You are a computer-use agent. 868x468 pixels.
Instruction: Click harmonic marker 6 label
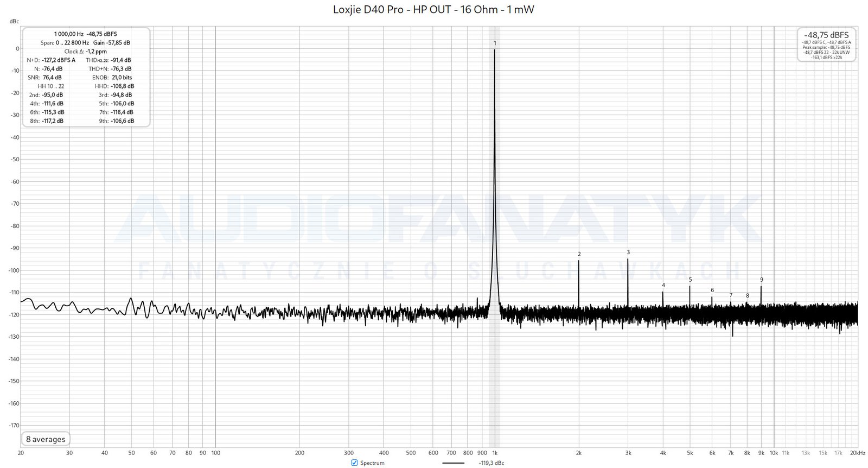(x=712, y=290)
